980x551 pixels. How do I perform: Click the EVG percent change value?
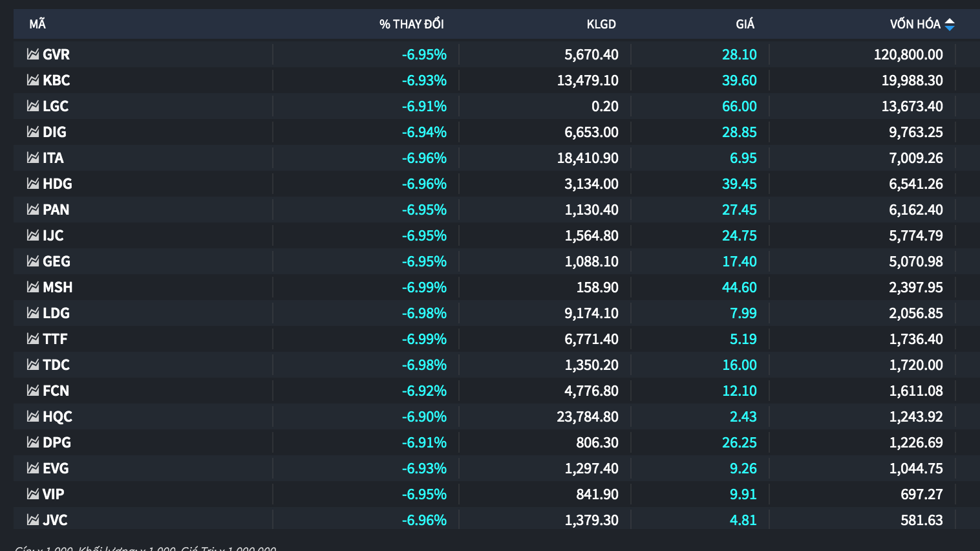[x=424, y=468]
